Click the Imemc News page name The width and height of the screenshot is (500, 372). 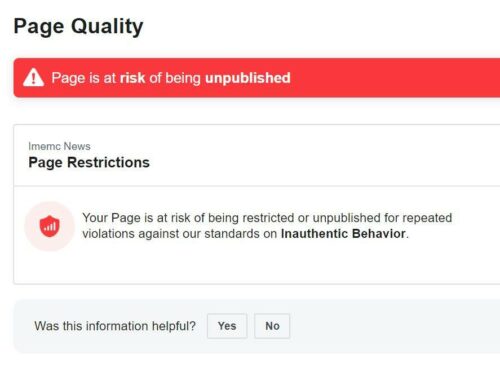59,146
